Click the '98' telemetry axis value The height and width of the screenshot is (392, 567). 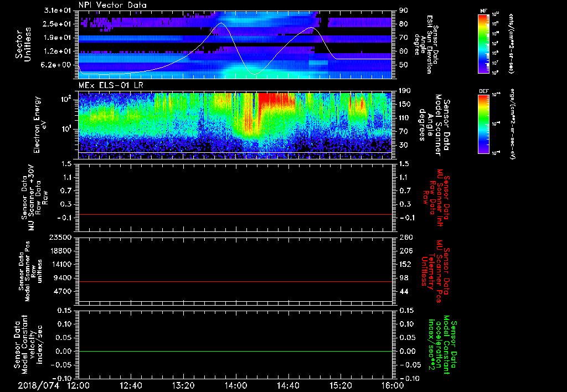click(x=403, y=278)
